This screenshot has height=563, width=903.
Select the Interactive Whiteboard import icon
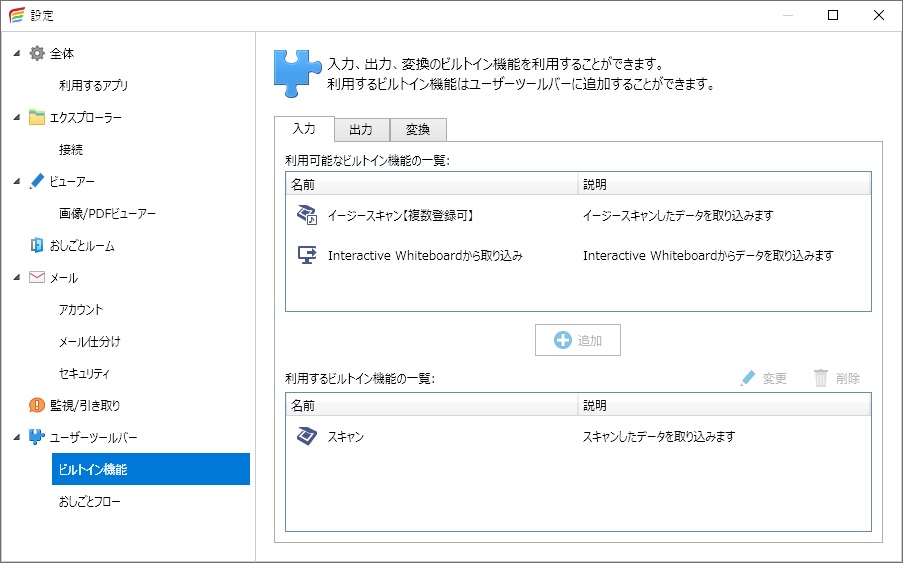[307, 255]
